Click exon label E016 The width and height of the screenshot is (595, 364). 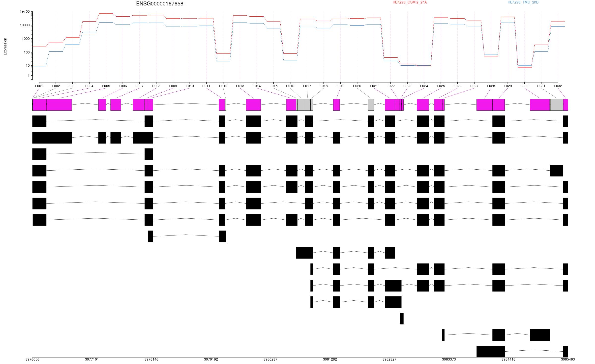290,86
